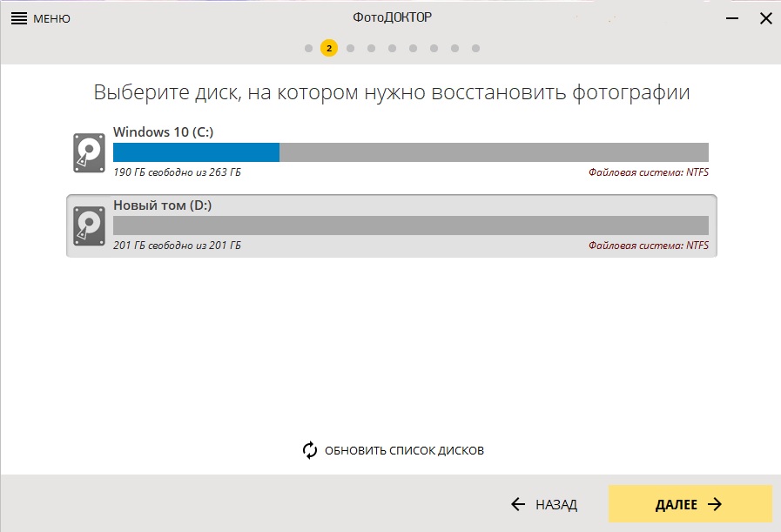The height and width of the screenshot is (532, 781).
Task: Click the last step dot in wizard
Action: coord(475,48)
